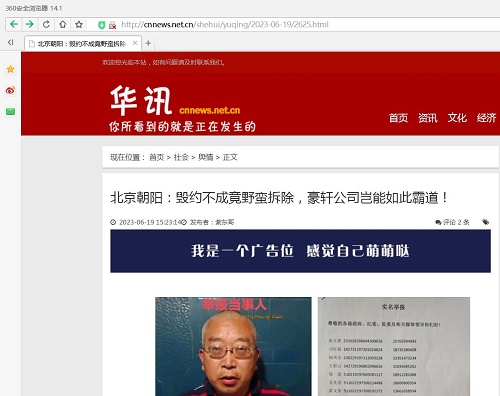500x396 pixels.
Task: Go back with the green left arrow
Action: [x=14, y=24]
